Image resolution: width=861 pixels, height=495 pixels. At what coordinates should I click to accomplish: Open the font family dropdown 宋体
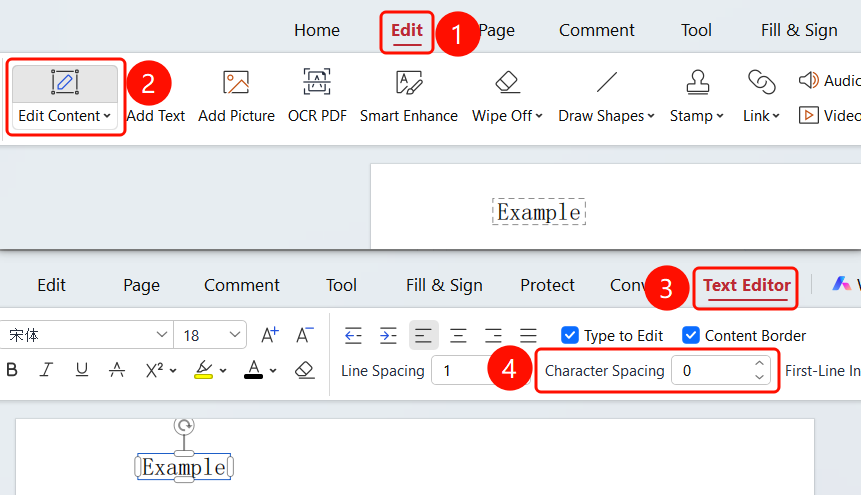(161, 335)
